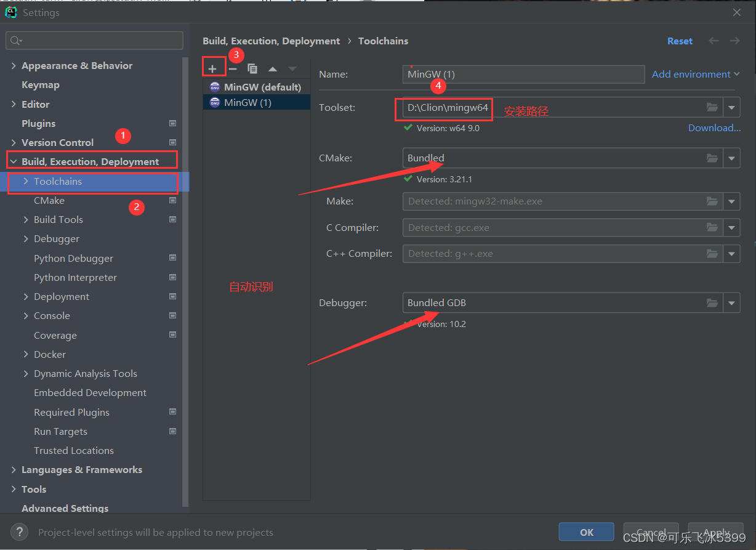Open the Debugger dropdown arrow
This screenshot has width=756, height=550.
point(732,303)
